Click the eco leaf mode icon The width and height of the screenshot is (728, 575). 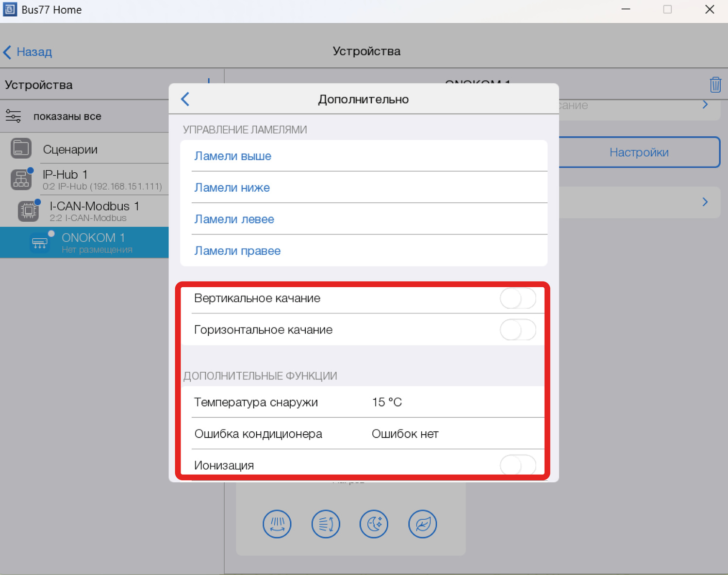pos(422,524)
